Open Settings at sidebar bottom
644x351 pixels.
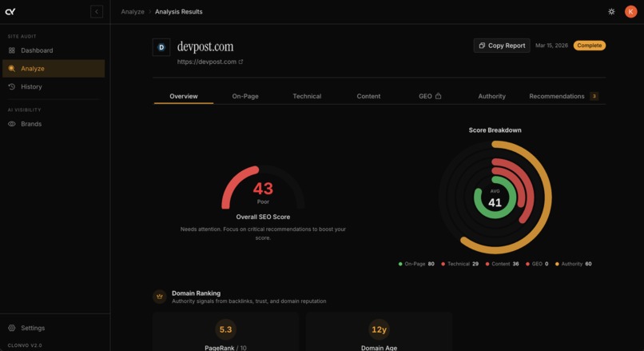[x=54, y=328]
